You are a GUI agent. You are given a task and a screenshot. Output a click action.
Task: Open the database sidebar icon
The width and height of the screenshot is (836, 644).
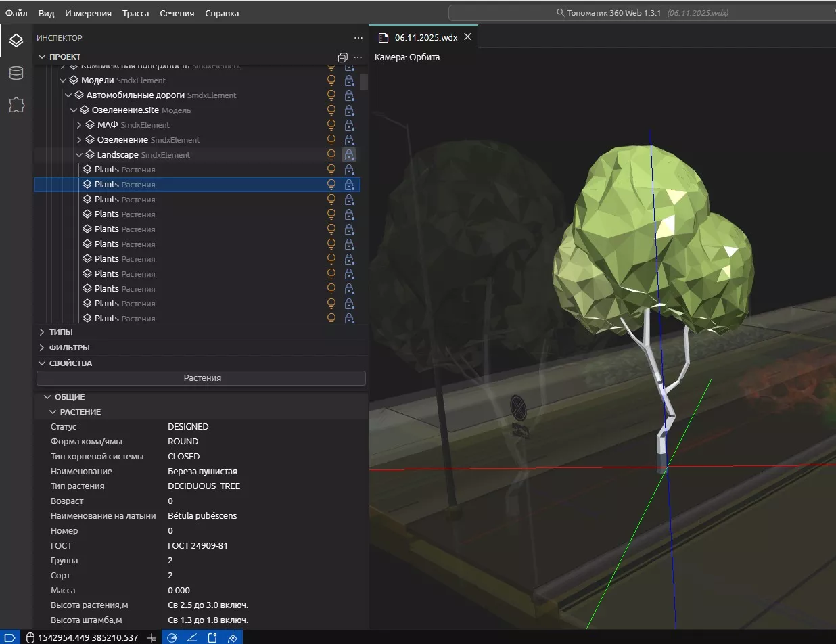[x=16, y=73]
